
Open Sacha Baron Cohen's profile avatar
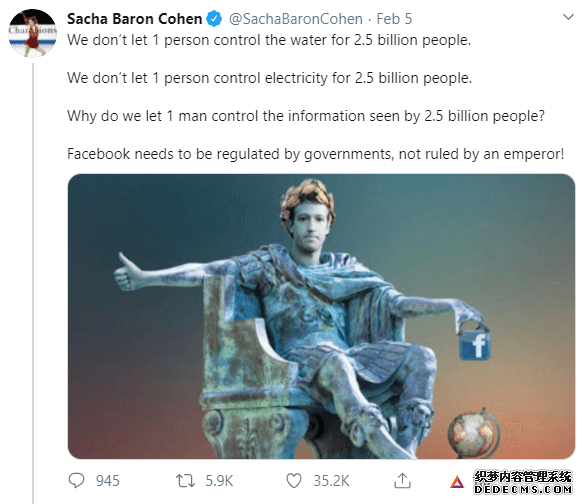[33, 33]
